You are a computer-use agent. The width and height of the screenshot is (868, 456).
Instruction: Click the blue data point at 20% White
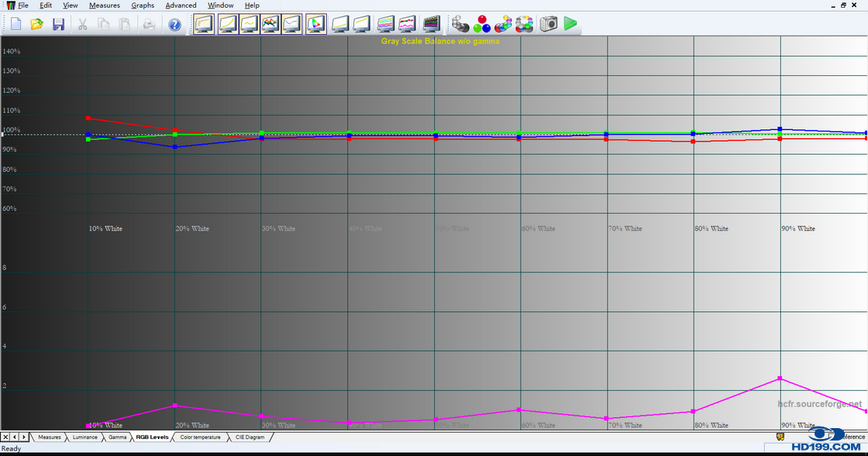[175, 147]
